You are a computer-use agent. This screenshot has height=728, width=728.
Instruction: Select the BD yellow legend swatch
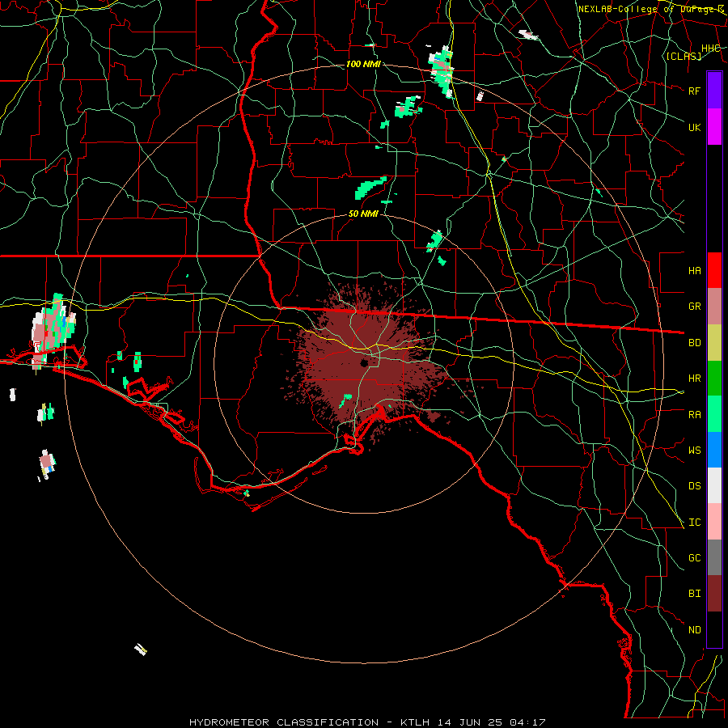click(714, 342)
